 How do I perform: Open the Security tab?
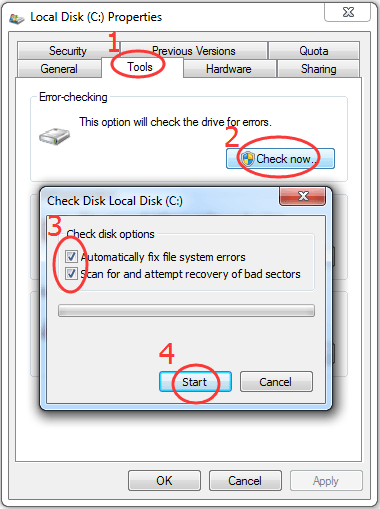click(68, 51)
